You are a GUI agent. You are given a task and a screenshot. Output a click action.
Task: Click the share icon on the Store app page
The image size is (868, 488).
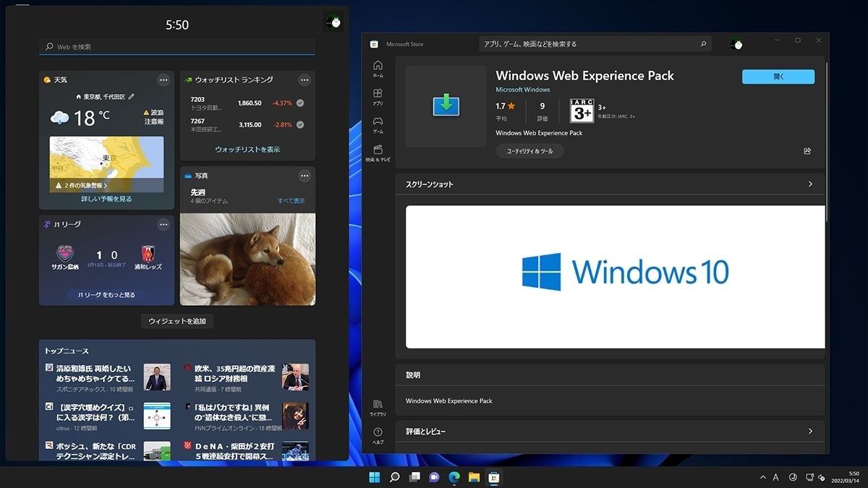pos(807,151)
